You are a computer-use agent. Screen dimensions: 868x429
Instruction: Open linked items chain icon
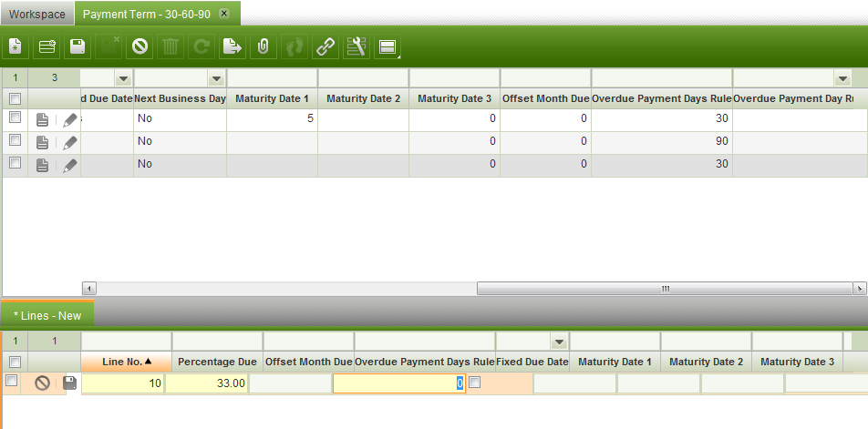pos(325,47)
